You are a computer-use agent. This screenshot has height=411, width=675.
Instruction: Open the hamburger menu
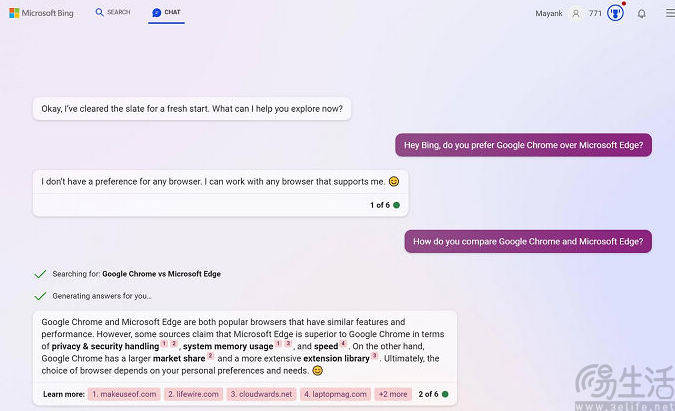[x=669, y=14]
